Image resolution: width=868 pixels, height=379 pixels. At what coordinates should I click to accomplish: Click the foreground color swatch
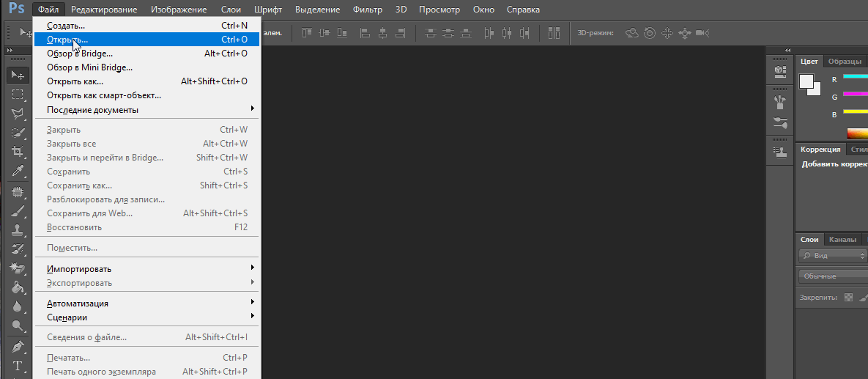[x=806, y=81]
